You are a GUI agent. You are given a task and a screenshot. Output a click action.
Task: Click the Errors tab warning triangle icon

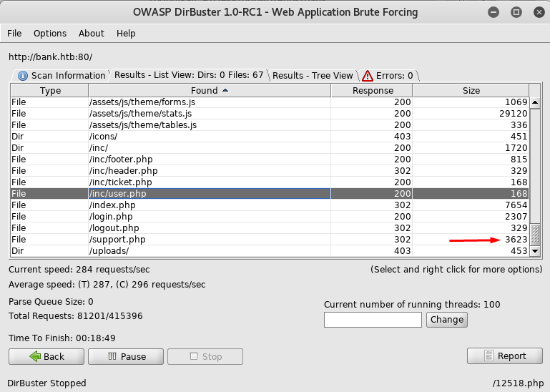(x=368, y=76)
